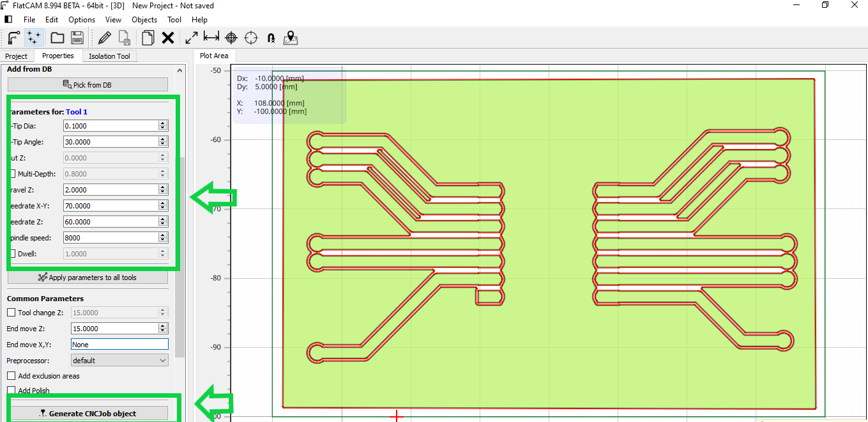Image resolution: width=868 pixels, height=422 pixels.
Task: Click the scroll-up arrow of properties panel
Action: (x=180, y=69)
